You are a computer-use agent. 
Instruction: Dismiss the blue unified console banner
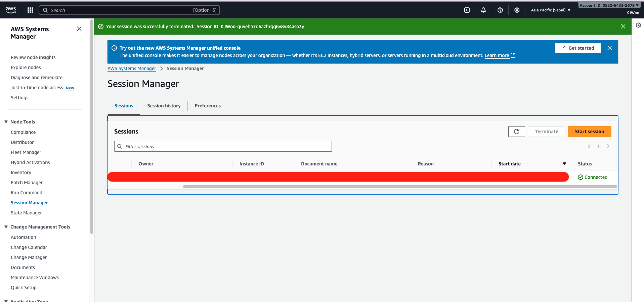(610, 48)
